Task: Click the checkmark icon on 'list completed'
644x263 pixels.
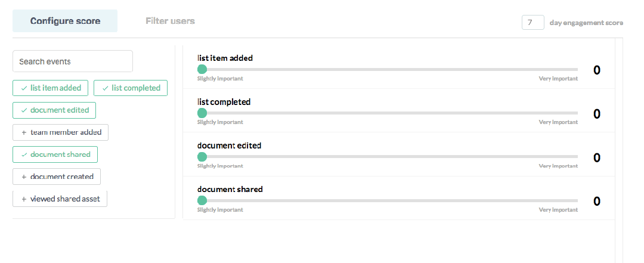Action: tap(105, 88)
